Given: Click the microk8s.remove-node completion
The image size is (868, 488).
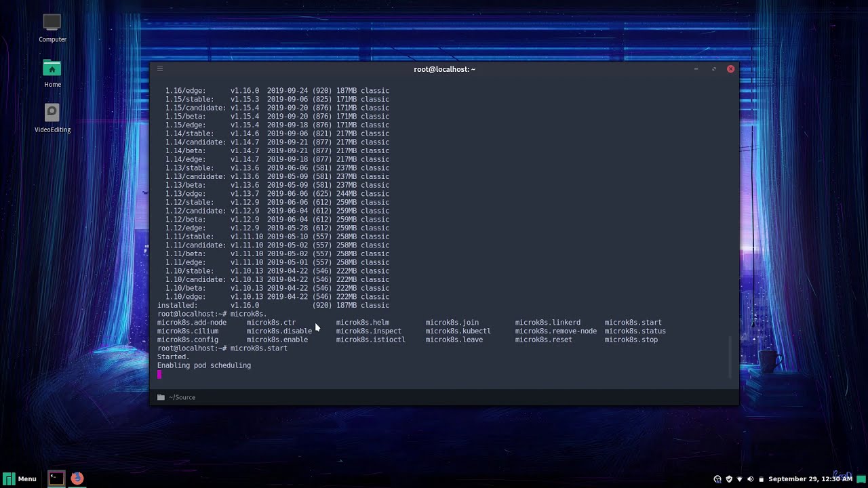Looking at the screenshot, I should click(556, 331).
